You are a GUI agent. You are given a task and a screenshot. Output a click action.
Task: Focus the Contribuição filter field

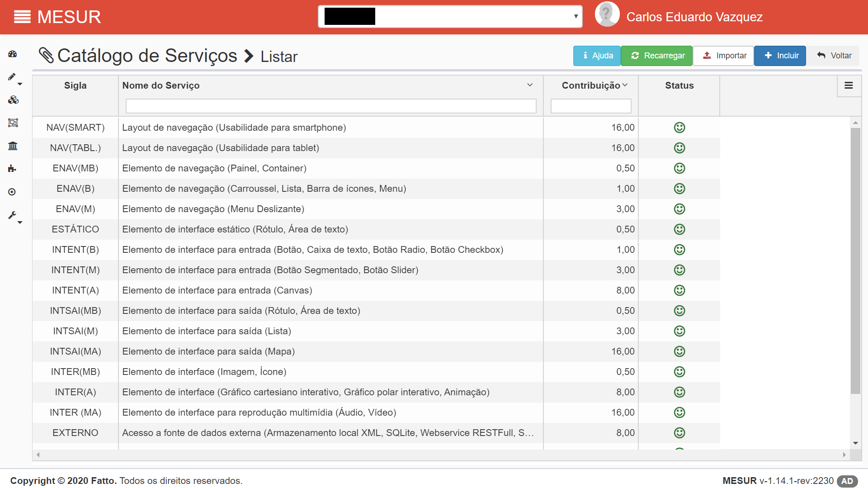[x=591, y=106]
